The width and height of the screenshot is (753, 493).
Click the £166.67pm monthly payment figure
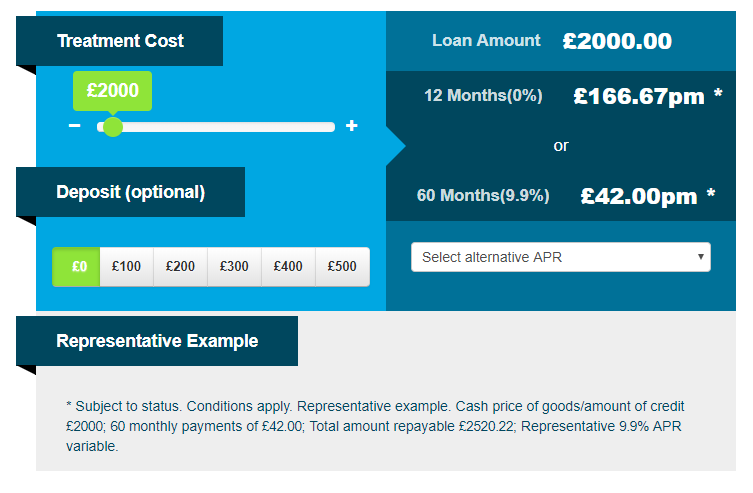(x=639, y=96)
